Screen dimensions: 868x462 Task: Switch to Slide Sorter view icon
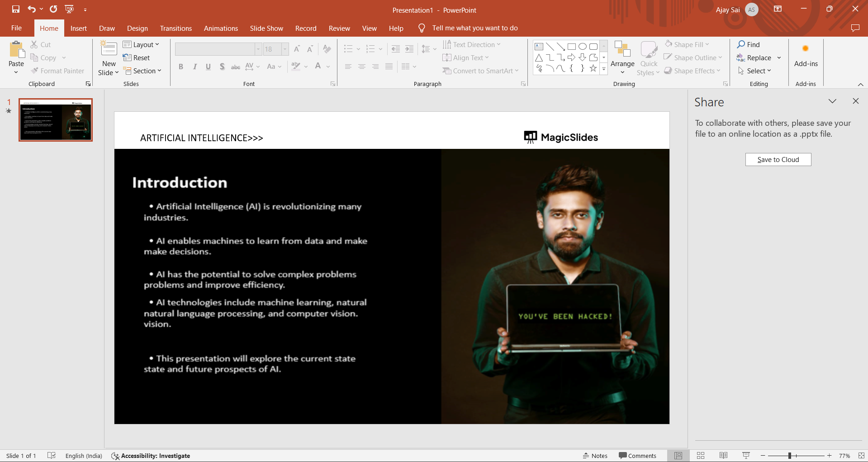click(x=701, y=456)
